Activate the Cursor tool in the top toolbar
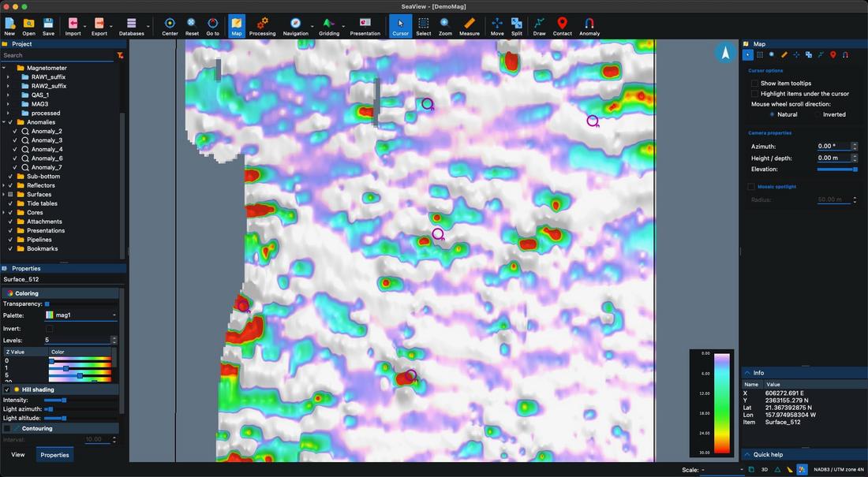 pos(400,26)
